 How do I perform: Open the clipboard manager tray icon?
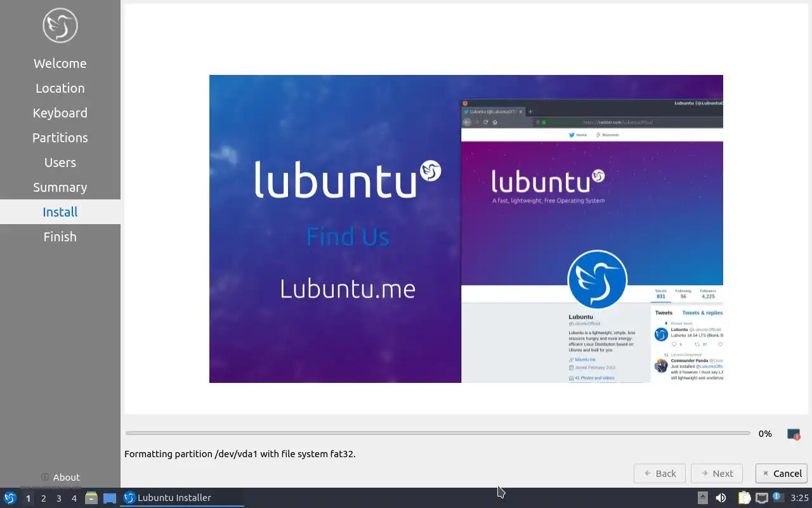tap(744, 498)
